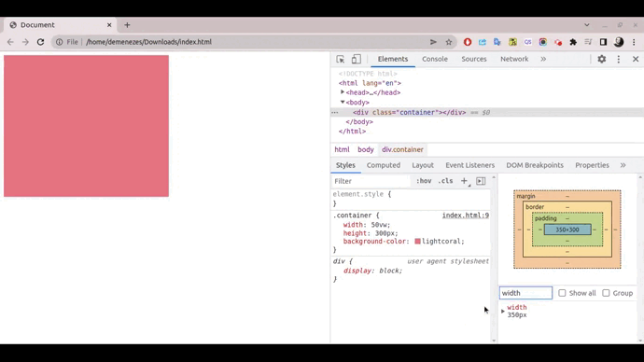Toggle the Chrome side panel icon
Image resolution: width=644 pixels, height=362 pixels.
(x=603, y=42)
